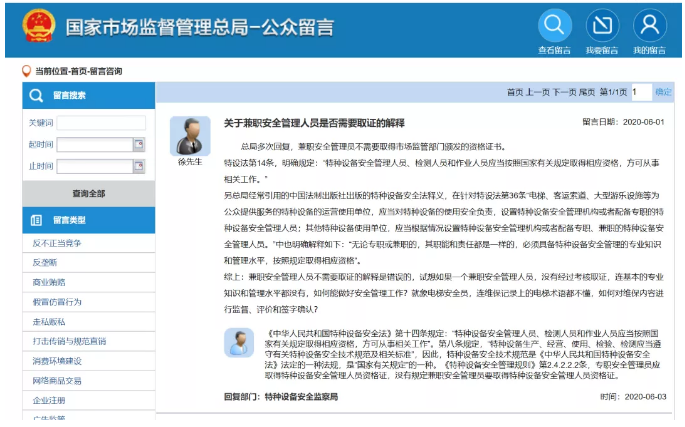Focus the 止时间 date field
This screenshot has height=427, width=685.
[95, 166]
